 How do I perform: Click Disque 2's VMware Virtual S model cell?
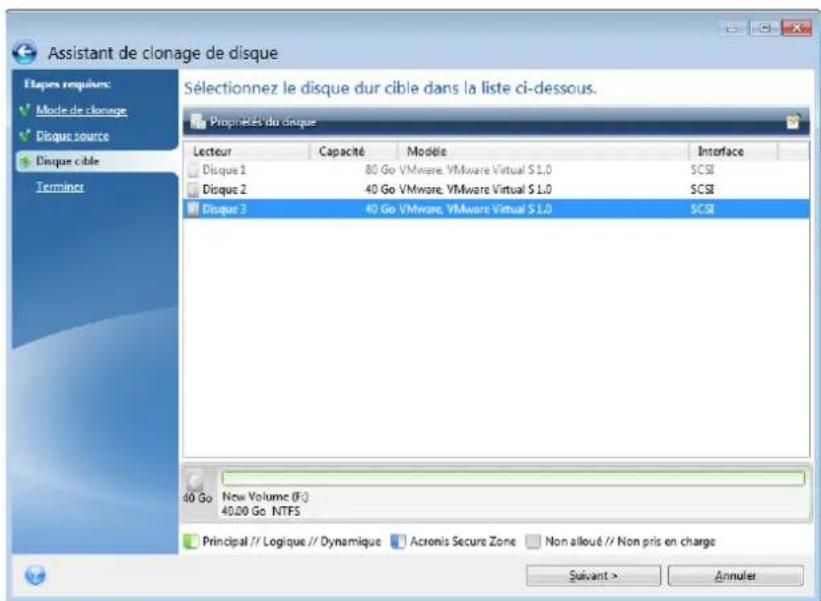pos(475,190)
